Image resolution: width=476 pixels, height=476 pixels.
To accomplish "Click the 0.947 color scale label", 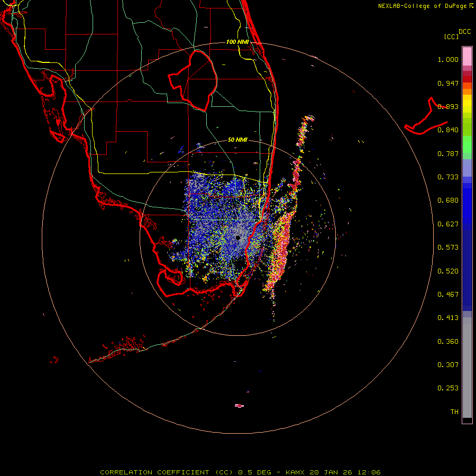I will pos(448,83).
